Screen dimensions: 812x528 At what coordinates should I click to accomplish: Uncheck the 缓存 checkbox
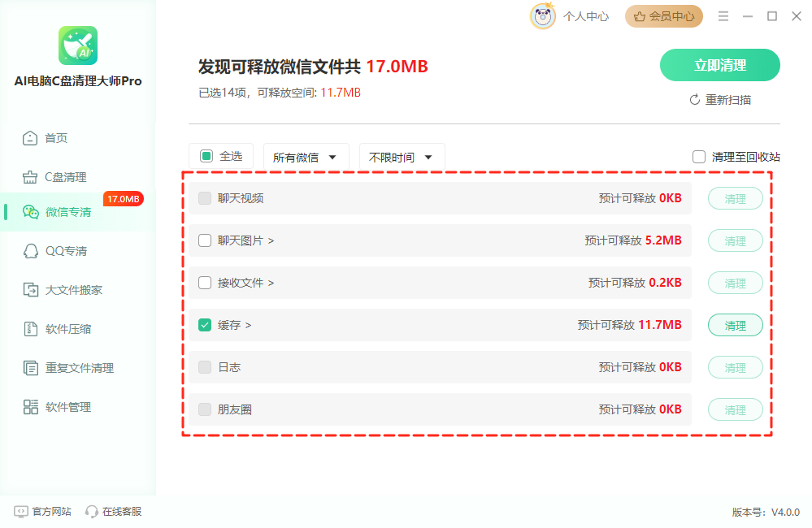pyautogui.click(x=205, y=325)
